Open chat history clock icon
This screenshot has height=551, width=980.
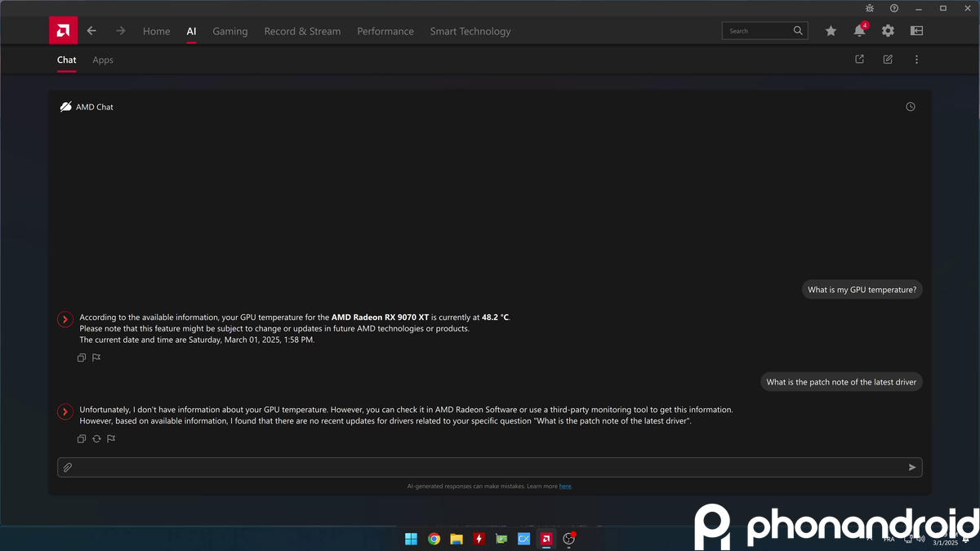click(911, 107)
